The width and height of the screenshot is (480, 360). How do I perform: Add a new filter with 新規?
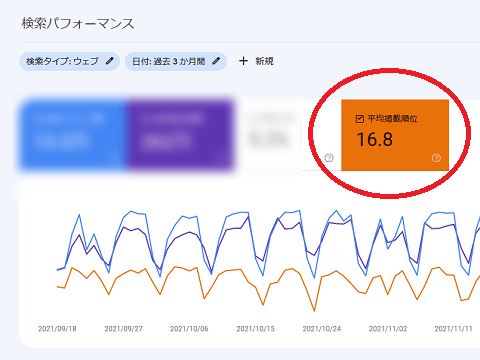(256, 61)
